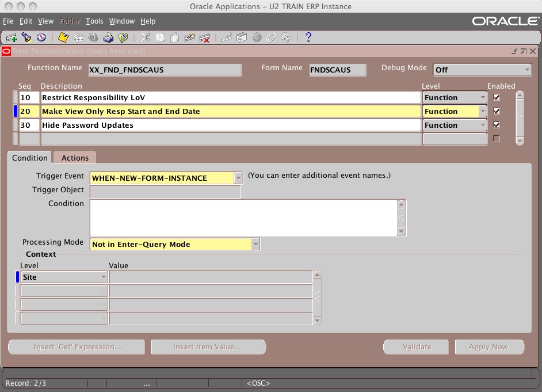
Task: Click the Folder Tools icon
Action: point(286,37)
